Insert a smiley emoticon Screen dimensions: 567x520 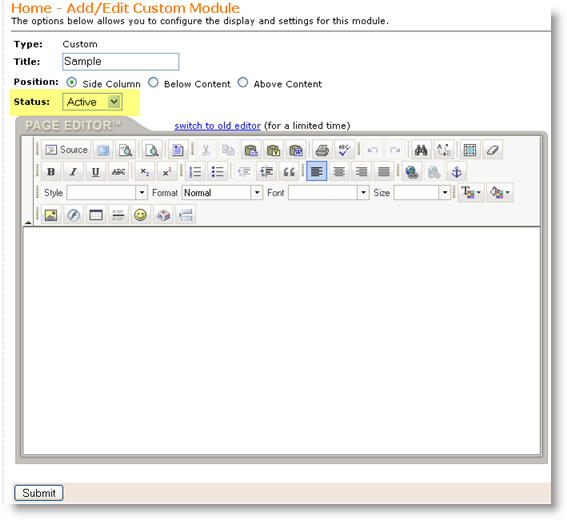[x=140, y=215]
